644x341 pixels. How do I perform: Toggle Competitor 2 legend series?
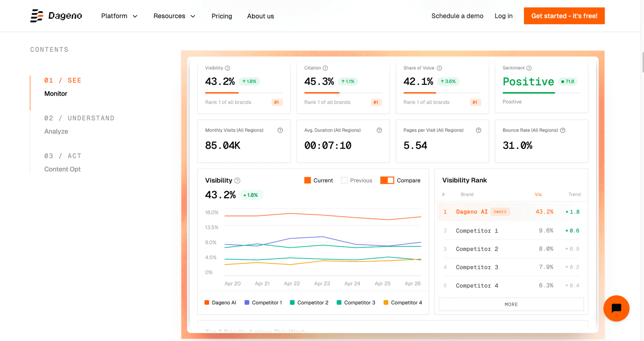pyautogui.click(x=309, y=302)
